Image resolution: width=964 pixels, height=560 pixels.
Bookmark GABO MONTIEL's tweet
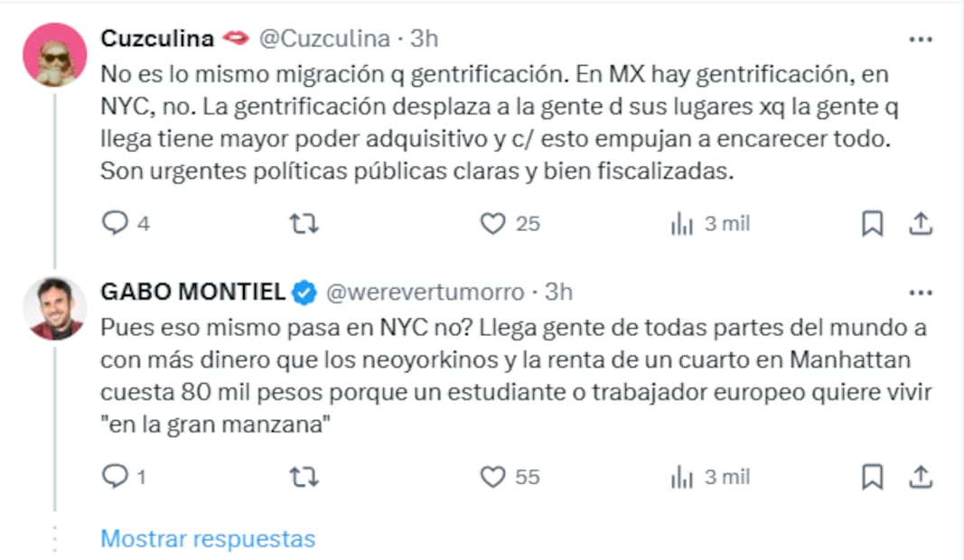point(872,477)
